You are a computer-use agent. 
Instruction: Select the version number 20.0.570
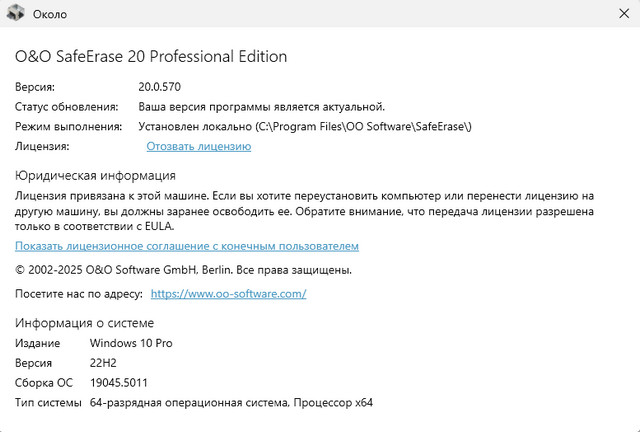[160, 86]
